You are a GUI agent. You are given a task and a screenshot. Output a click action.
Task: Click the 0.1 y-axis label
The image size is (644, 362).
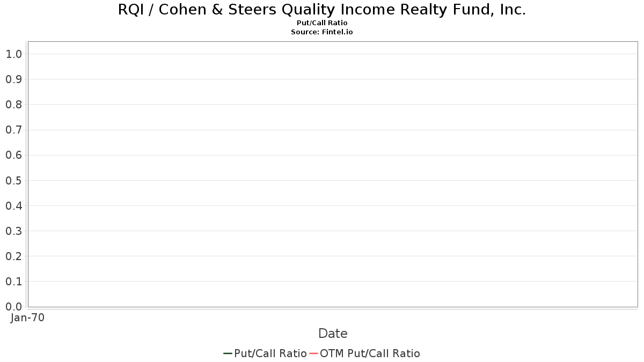(14, 281)
